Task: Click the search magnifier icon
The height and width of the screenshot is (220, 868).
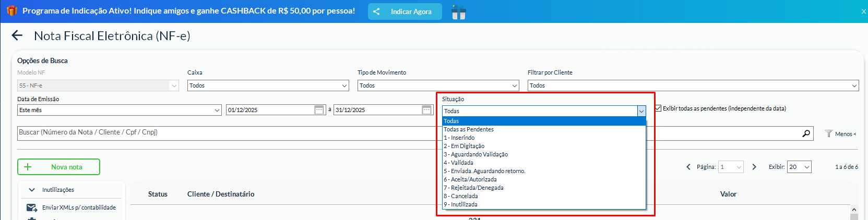Action: pyautogui.click(x=806, y=133)
